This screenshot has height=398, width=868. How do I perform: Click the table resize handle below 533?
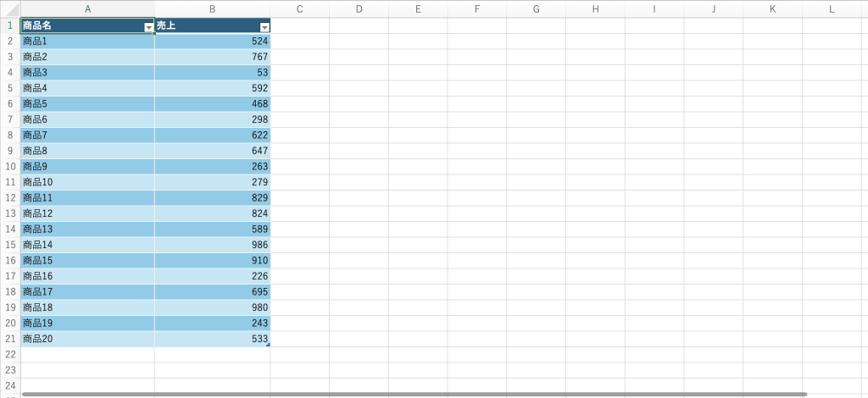[268, 345]
